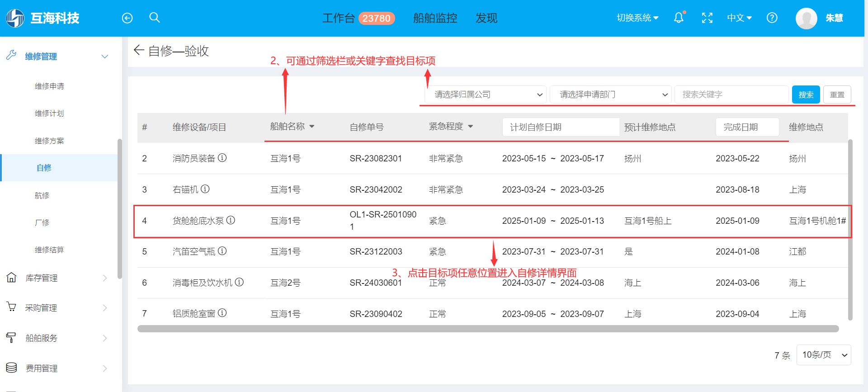Click 江都 repair location cell
This screenshot has width=868, height=392.
pos(797,251)
